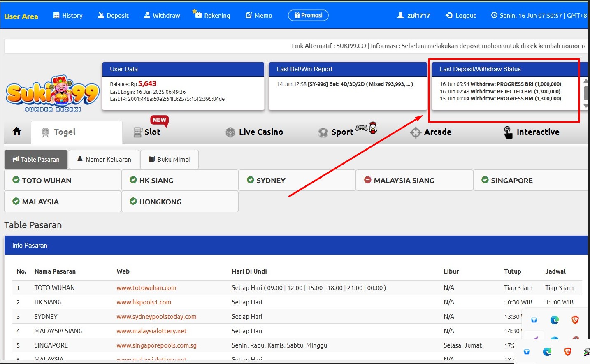This screenshot has width=590, height=364.
Task: Open the www.hkpools1.com link
Action: click(x=144, y=302)
